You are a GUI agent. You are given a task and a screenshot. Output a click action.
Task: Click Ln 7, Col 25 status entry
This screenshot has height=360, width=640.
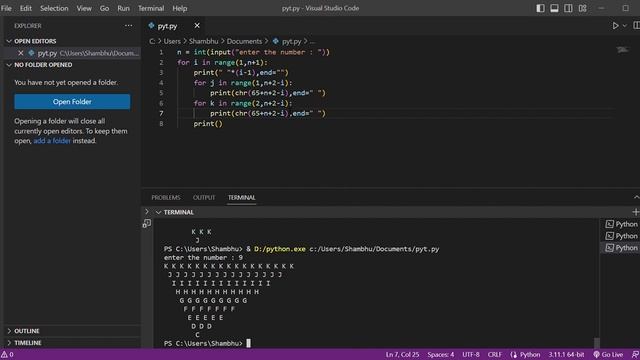402,354
